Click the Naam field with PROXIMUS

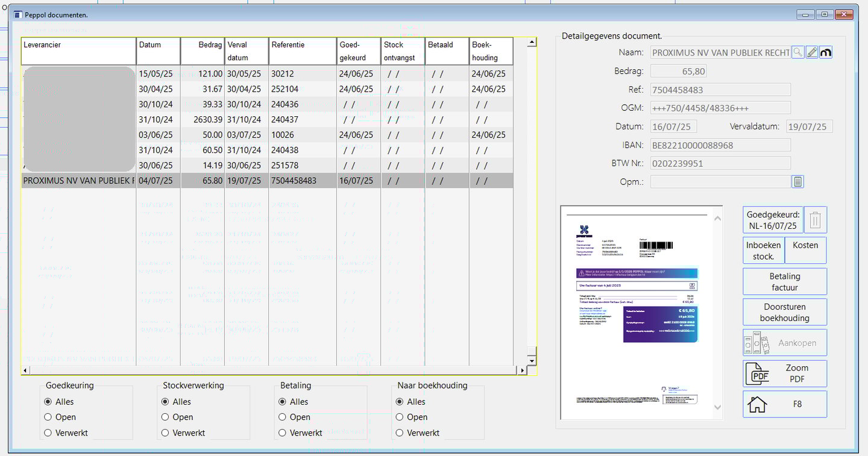[x=720, y=52]
